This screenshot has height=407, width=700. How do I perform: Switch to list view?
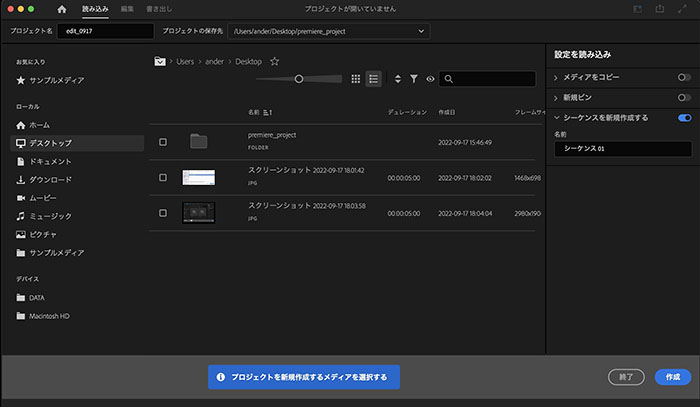(374, 79)
